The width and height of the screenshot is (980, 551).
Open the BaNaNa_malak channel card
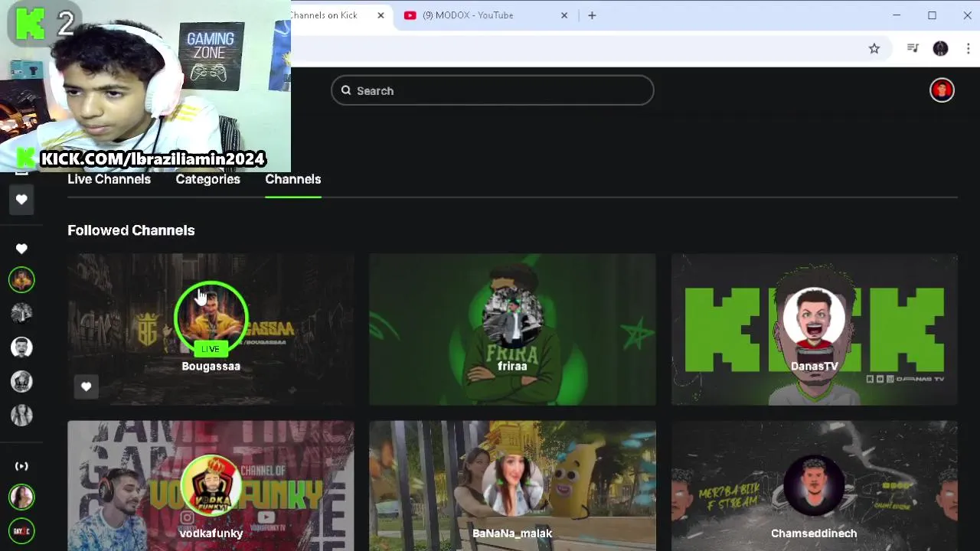[x=512, y=486]
